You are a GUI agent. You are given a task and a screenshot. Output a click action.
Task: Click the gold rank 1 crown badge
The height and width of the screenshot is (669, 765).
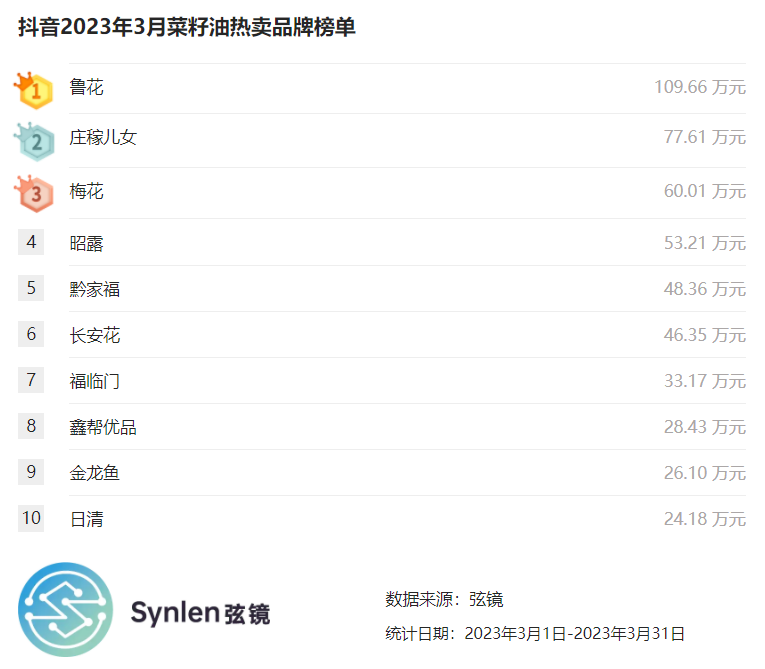pyautogui.click(x=34, y=90)
